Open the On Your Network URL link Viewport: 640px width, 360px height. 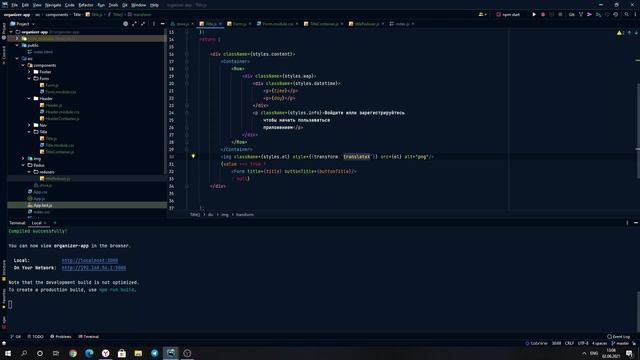click(x=94, y=268)
